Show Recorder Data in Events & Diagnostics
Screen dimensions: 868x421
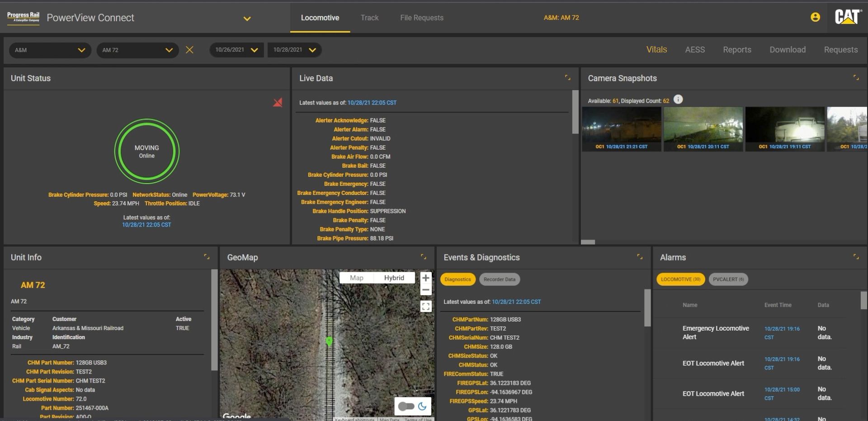pos(499,279)
